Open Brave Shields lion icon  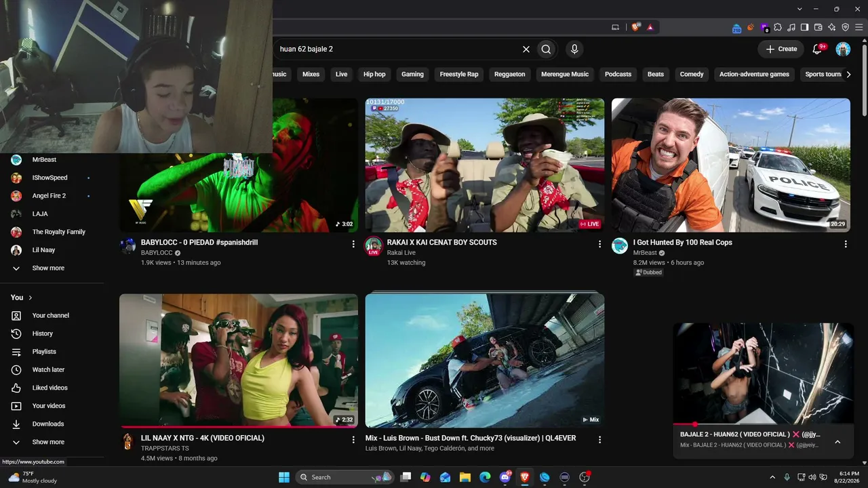tap(635, 27)
